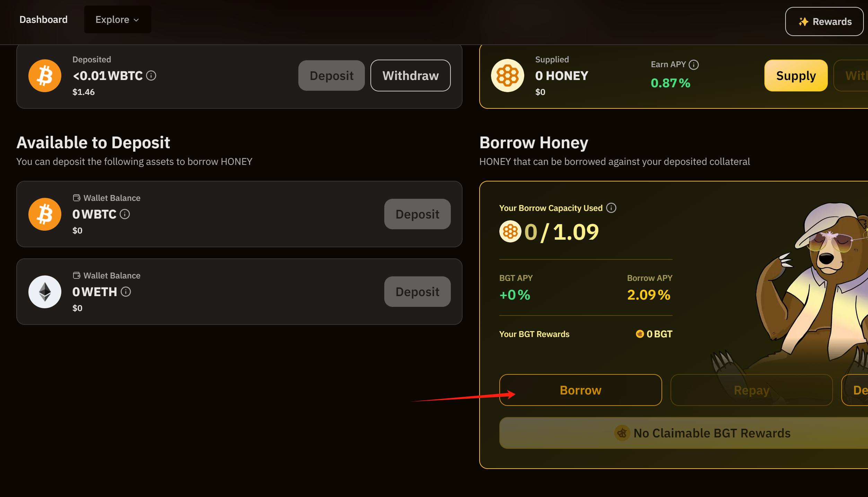Click info icon next to 0 WBTC balance

click(125, 214)
